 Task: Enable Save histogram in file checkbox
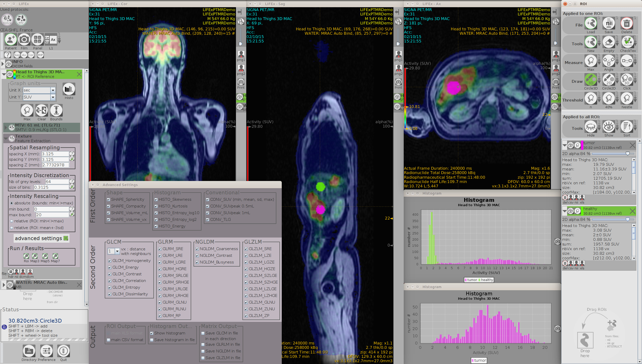click(x=152, y=340)
